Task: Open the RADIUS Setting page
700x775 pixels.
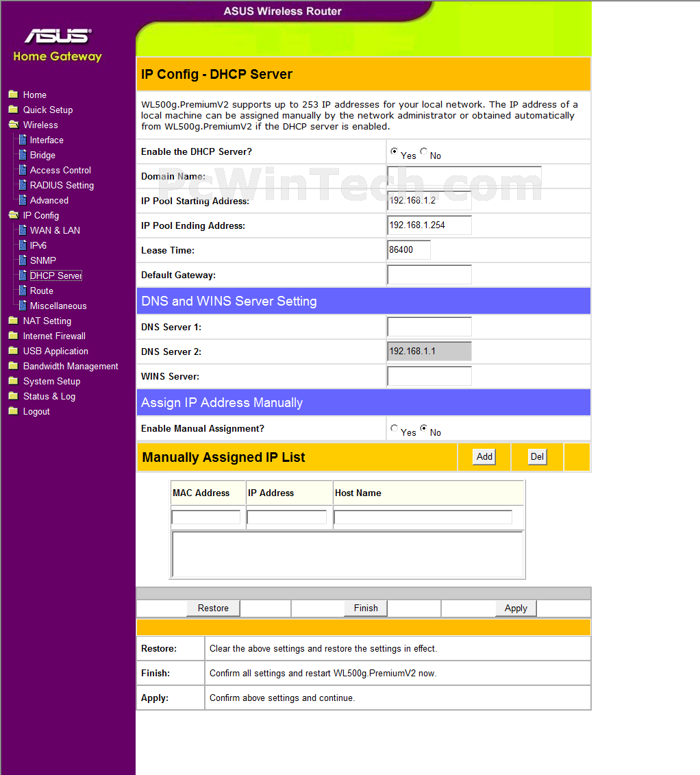Action: 62,185
